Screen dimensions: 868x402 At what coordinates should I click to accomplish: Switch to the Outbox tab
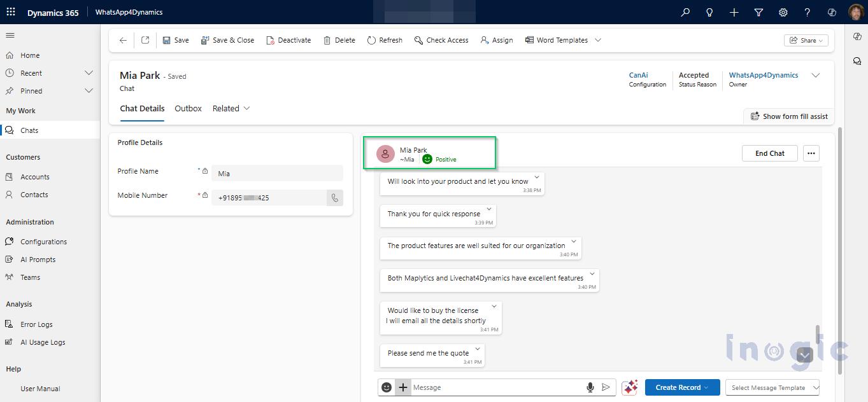188,109
